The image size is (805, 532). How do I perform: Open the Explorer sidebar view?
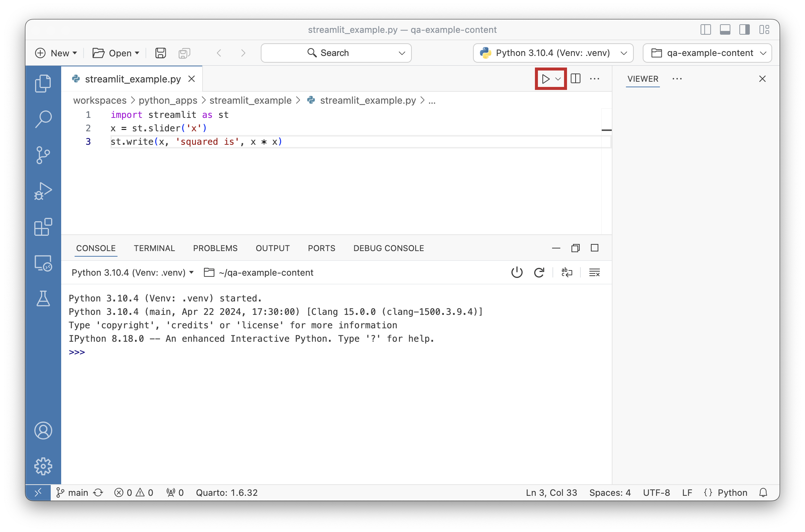click(43, 84)
